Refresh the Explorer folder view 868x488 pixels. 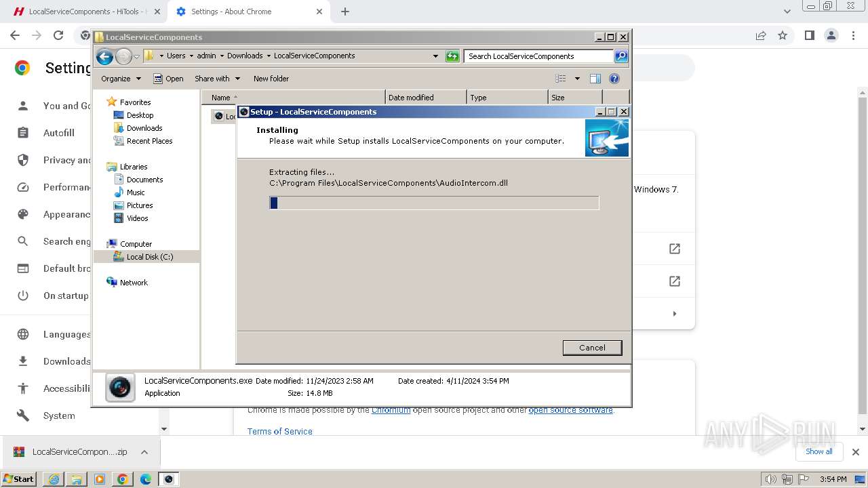(x=452, y=56)
